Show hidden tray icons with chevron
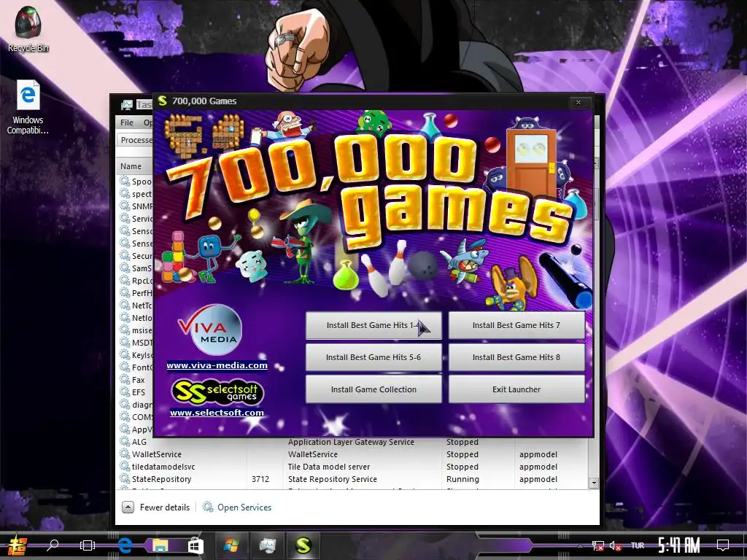The height and width of the screenshot is (560, 747). (x=580, y=545)
